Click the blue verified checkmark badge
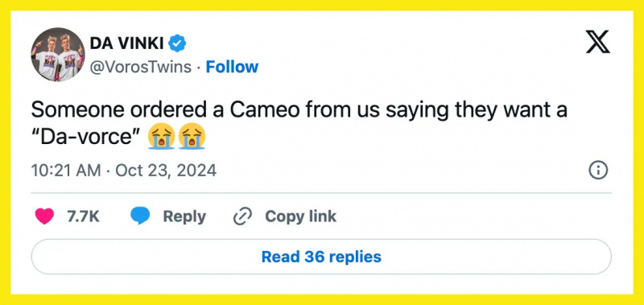The image size is (644, 305). 177,43
